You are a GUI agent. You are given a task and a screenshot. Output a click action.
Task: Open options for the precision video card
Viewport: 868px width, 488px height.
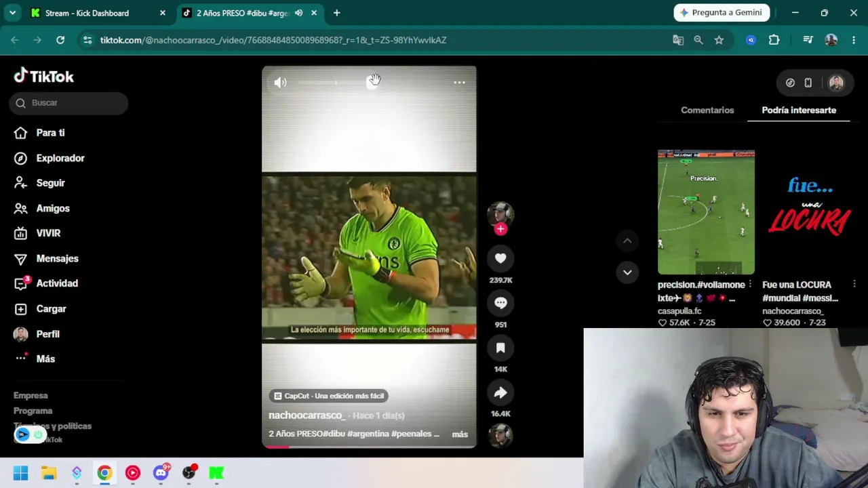point(750,285)
